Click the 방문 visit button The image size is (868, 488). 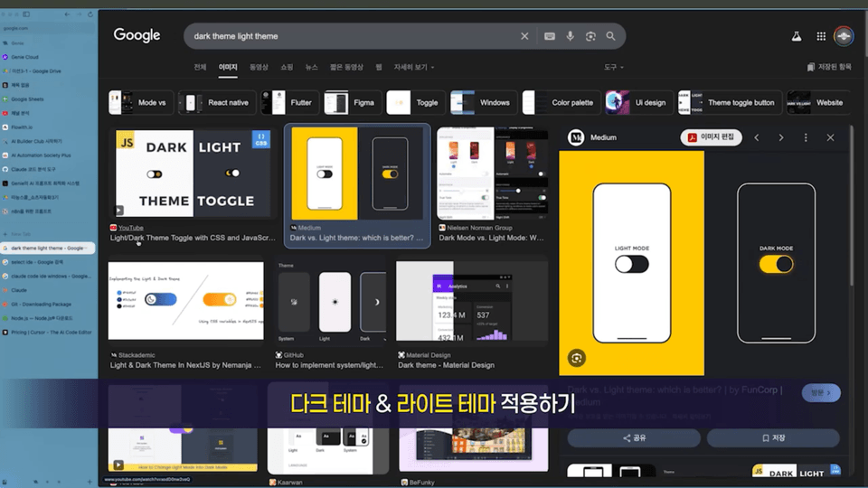821,392
